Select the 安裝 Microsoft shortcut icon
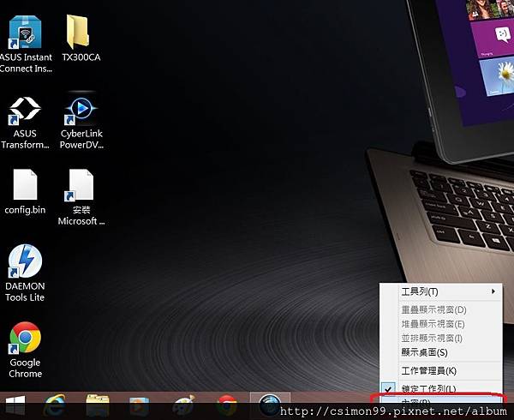Viewport: 514px width, 420px height. tap(81, 184)
